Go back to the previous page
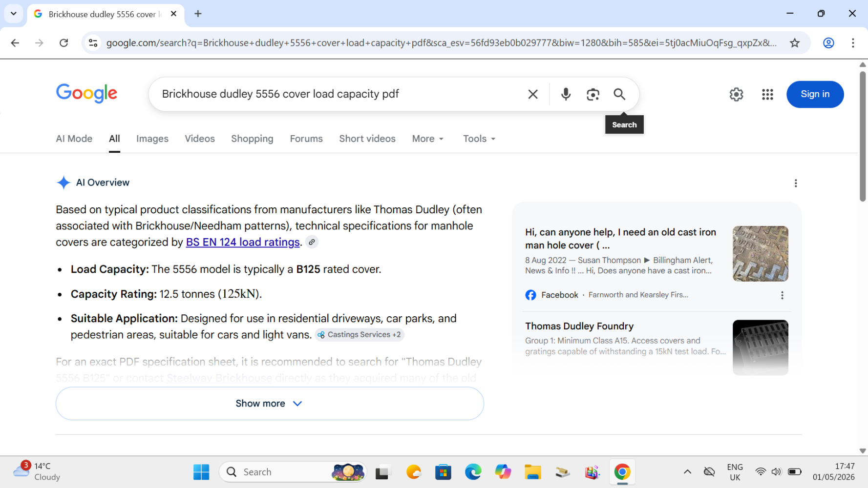 point(15,43)
